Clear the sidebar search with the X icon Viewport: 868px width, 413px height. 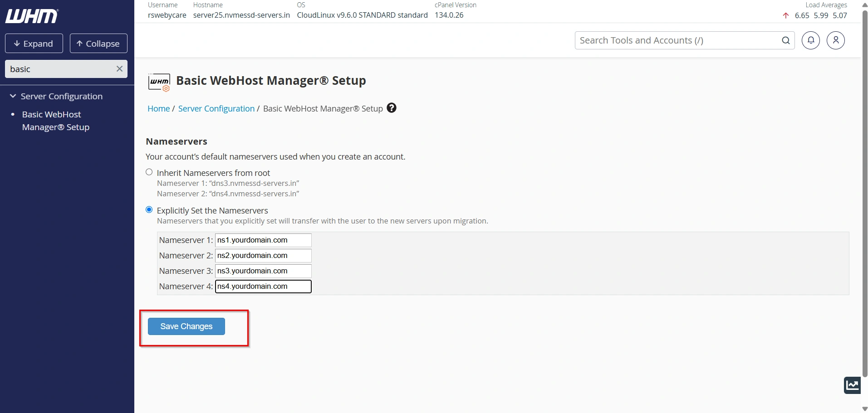pos(119,69)
